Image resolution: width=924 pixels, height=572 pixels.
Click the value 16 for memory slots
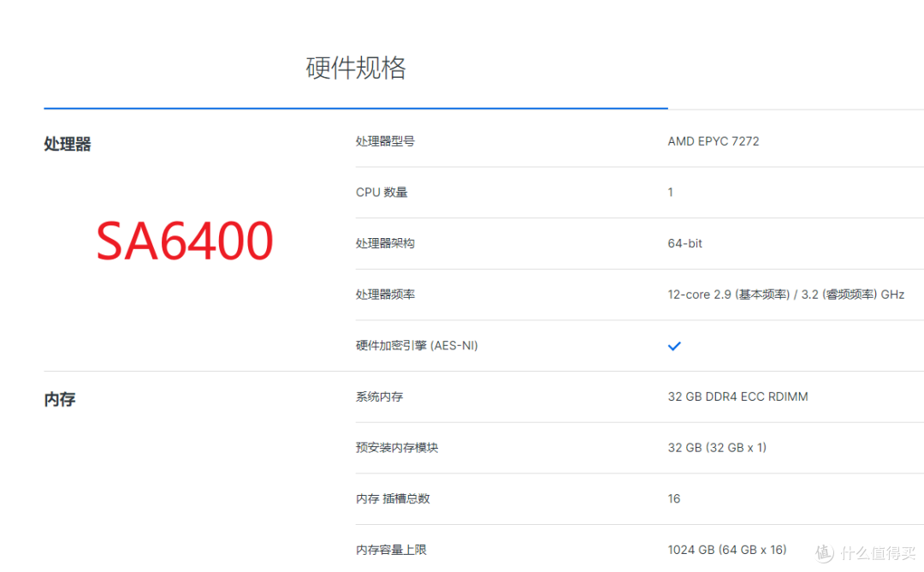click(x=673, y=498)
